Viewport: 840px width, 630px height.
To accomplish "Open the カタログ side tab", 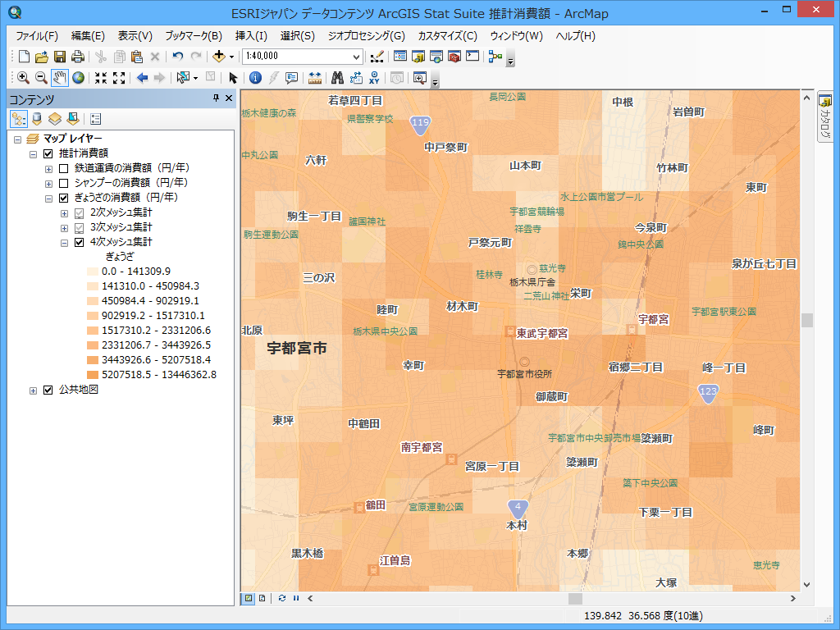I will [825, 116].
